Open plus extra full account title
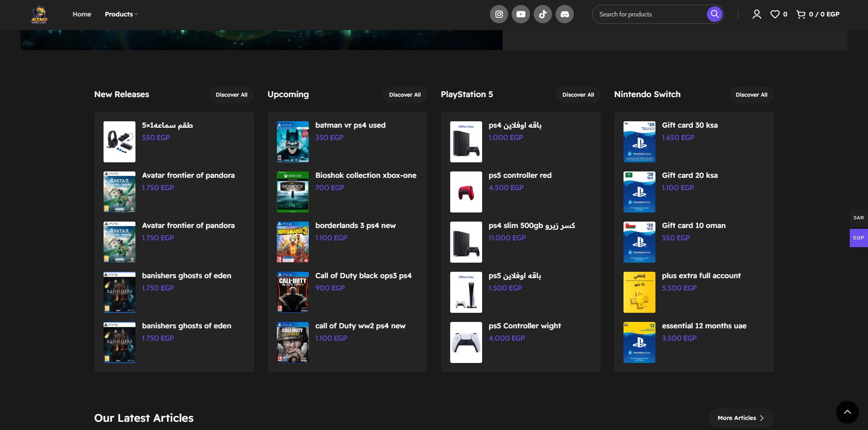This screenshot has width=868, height=430. 701,276
